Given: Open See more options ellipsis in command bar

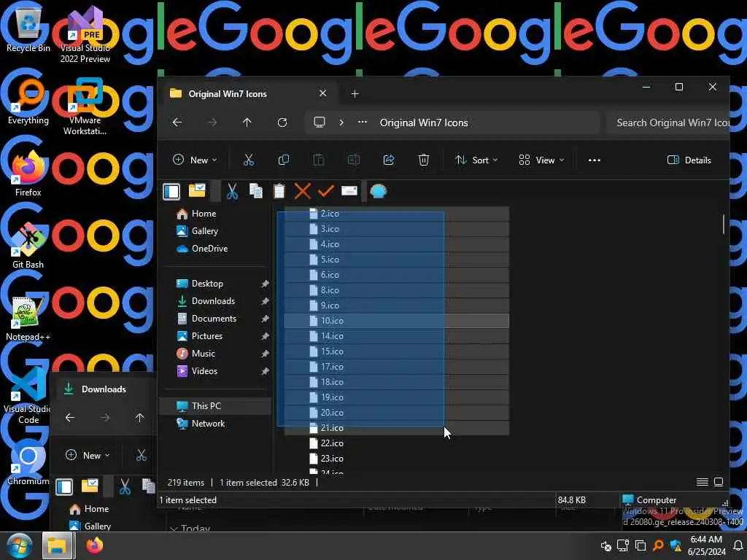Looking at the screenshot, I should pyautogui.click(x=594, y=160).
